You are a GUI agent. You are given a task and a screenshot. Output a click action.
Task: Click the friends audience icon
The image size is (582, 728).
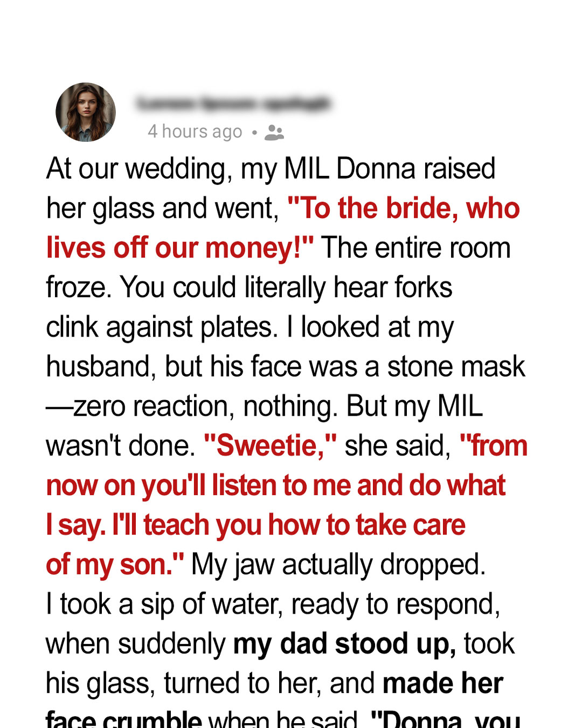274,132
